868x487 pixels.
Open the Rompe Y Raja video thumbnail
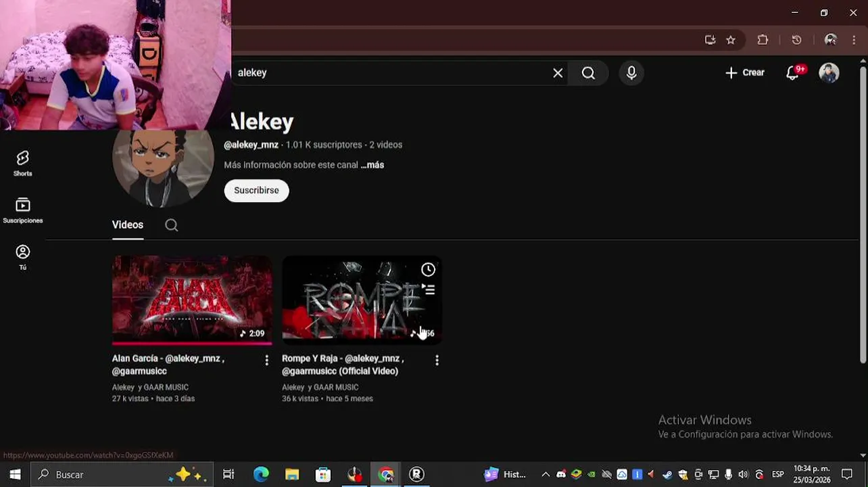pos(362,300)
